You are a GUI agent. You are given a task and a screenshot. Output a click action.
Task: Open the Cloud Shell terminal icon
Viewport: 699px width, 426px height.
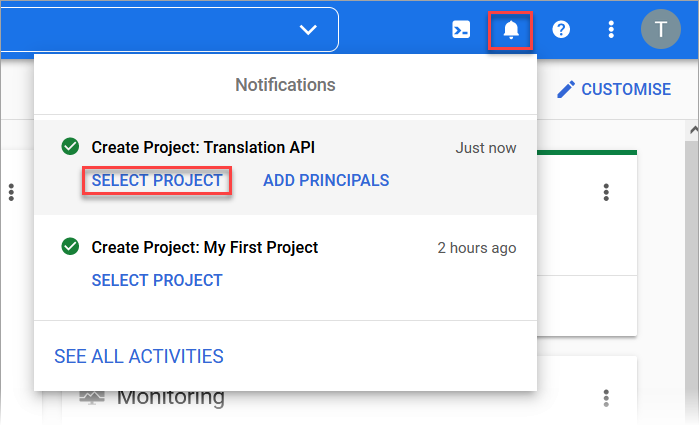461,30
